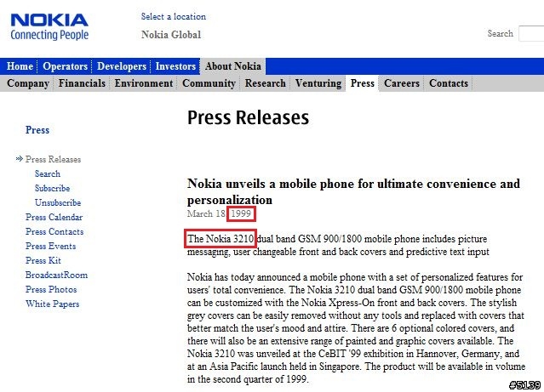Go to the Environment section
This screenshot has width=544, height=392.
point(144,83)
